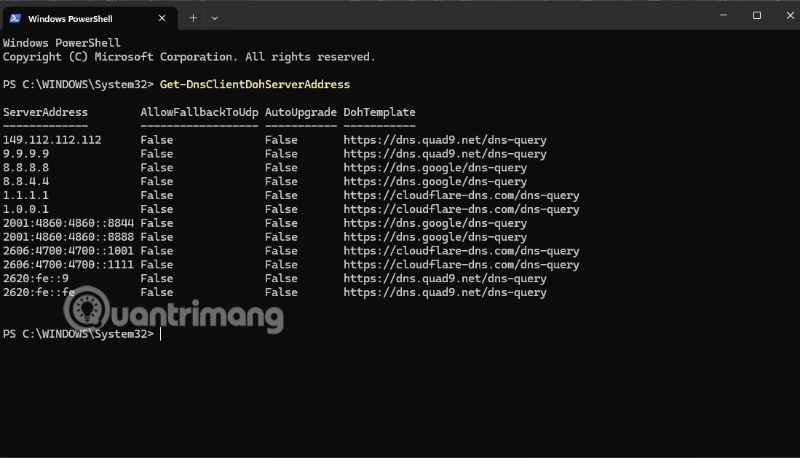Viewport: 800px width, 458px height.
Task: Click the cloudflare URL in 1.1.1.1 row
Action: (461, 195)
